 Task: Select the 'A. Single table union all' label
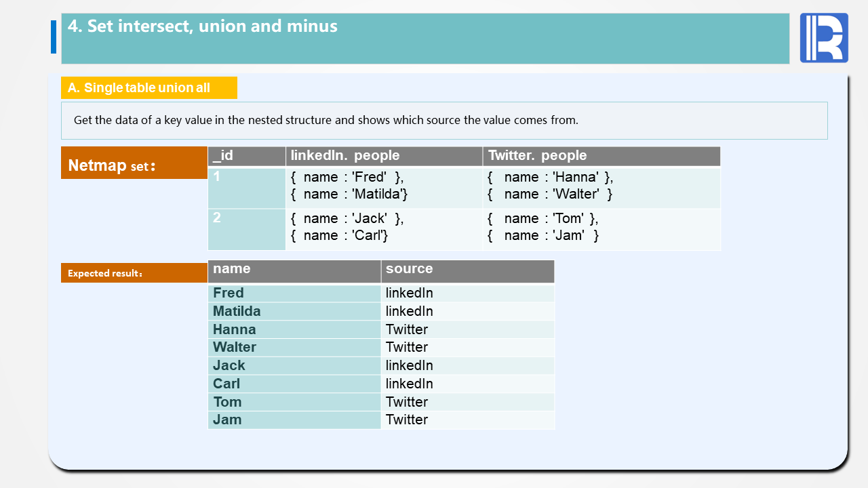(149, 88)
